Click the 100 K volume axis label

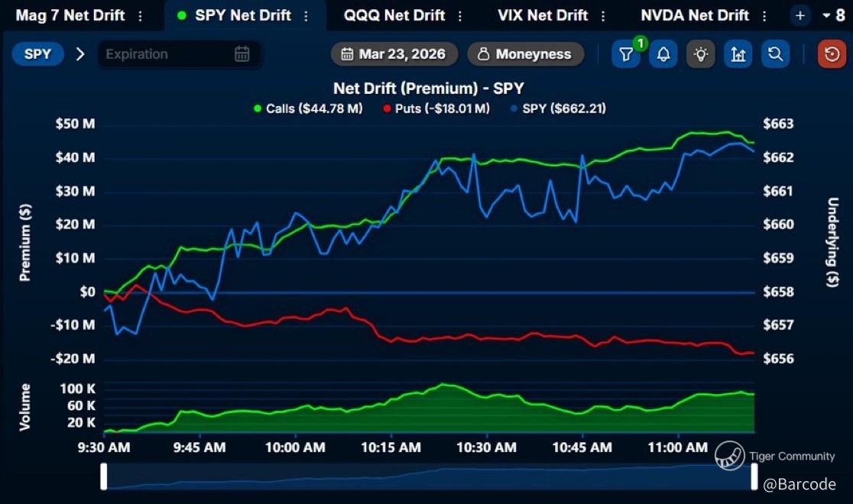(x=77, y=389)
